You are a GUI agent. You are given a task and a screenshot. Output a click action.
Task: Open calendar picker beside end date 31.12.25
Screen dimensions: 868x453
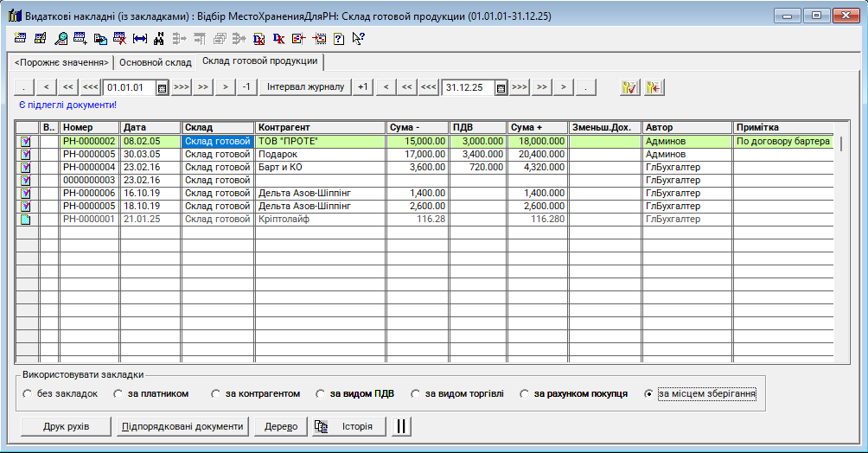(501, 87)
